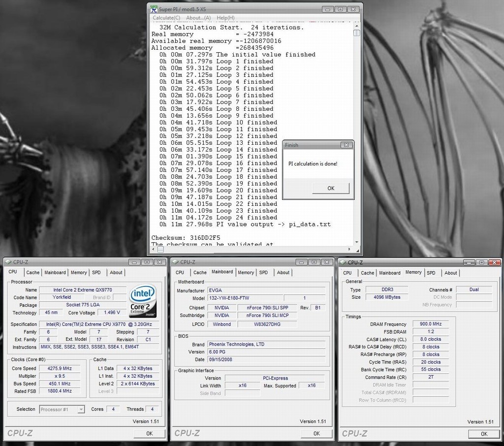This screenshot has width=504, height=446.
Task: Open SPD tab in right CPU-Z window
Action: point(431,273)
